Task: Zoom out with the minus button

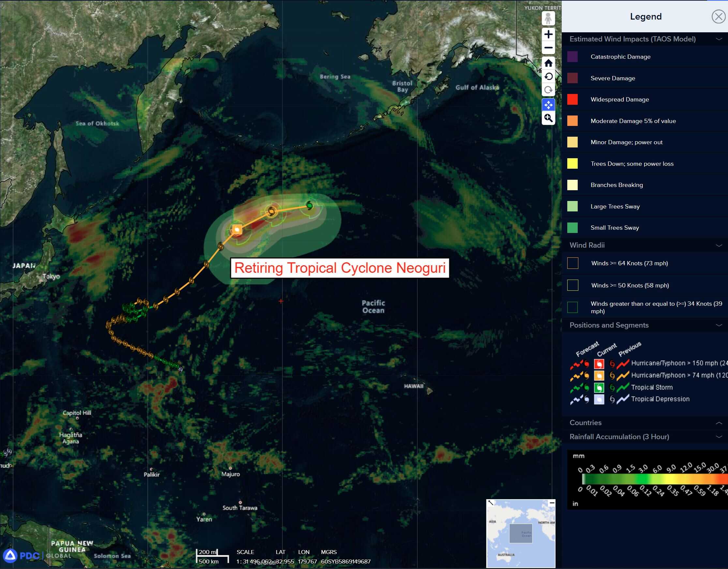Action: click(548, 48)
